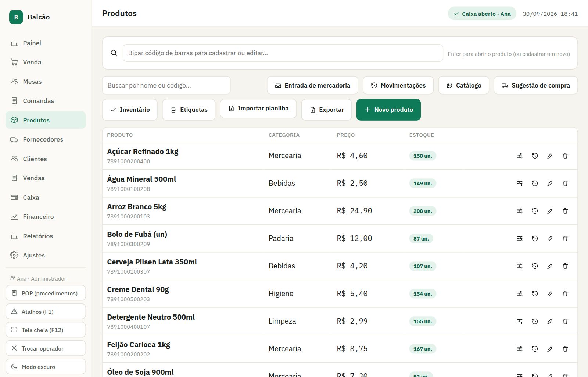This screenshot has width=588, height=377.
Task: Open Catálogo button
Action: point(463,85)
